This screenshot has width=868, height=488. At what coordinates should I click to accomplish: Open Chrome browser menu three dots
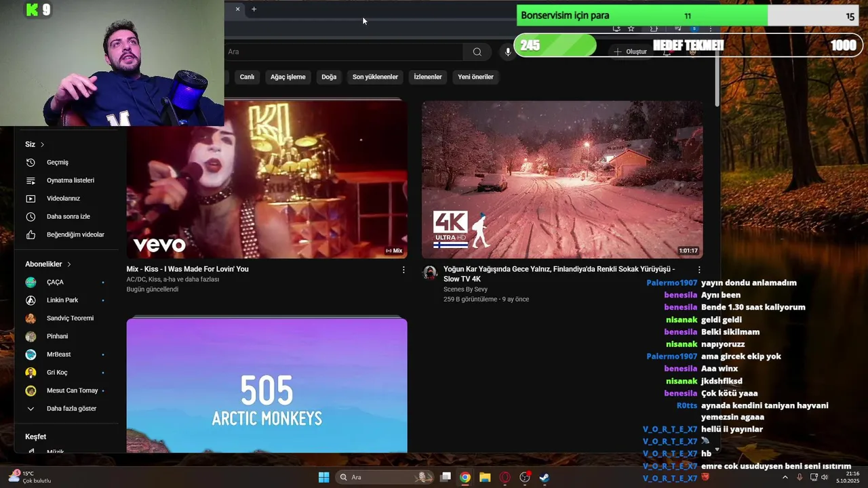click(711, 28)
